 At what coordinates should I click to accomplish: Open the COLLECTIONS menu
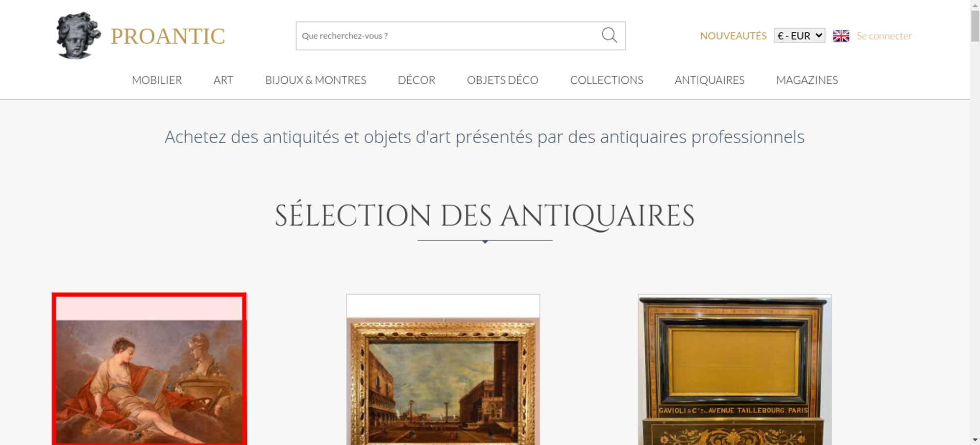[x=607, y=80]
